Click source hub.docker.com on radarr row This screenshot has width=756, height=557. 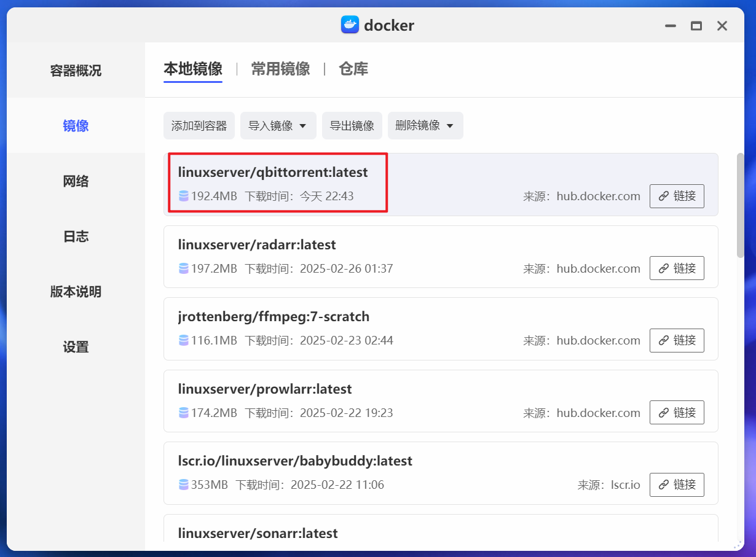coord(599,268)
